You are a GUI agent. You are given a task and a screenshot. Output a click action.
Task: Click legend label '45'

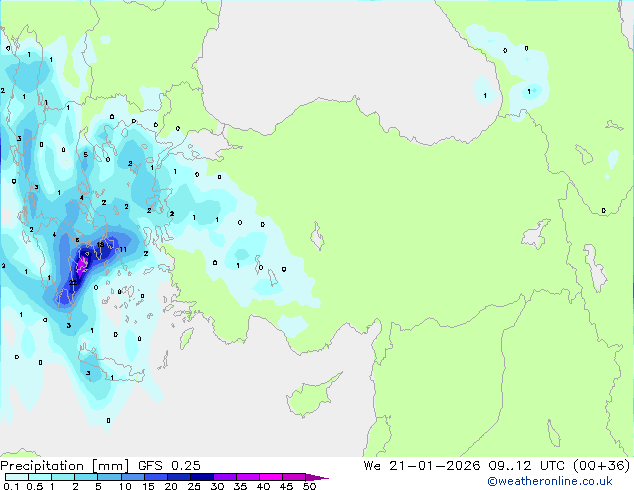pyautogui.click(x=286, y=486)
